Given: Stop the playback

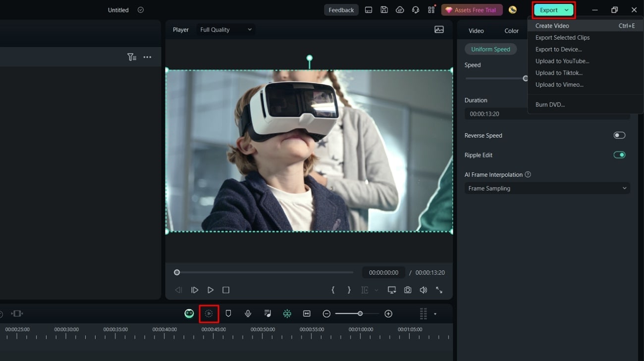Looking at the screenshot, I should [x=226, y=290].
